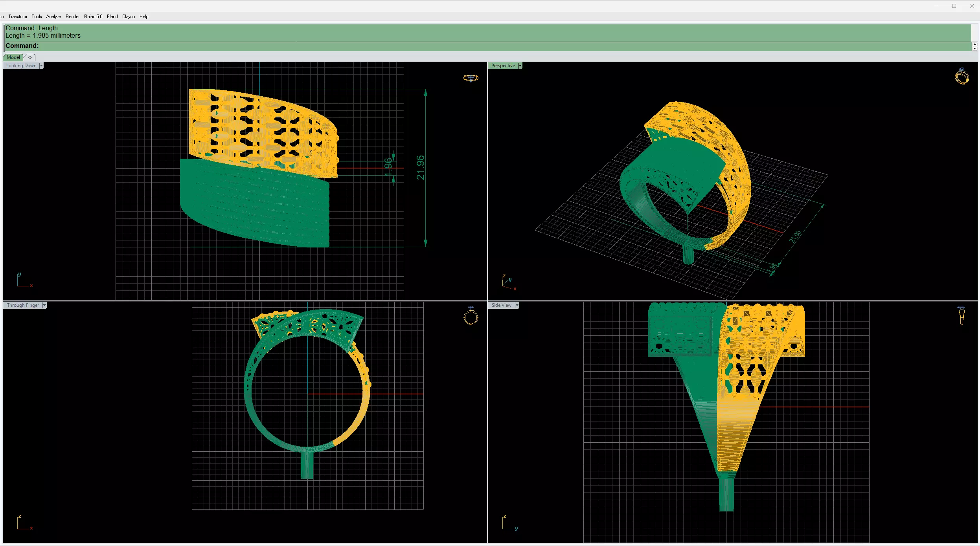The height and width of the screenshot is (546, 980).
Task: Open the Transform menu
Action: coord(18,16)
